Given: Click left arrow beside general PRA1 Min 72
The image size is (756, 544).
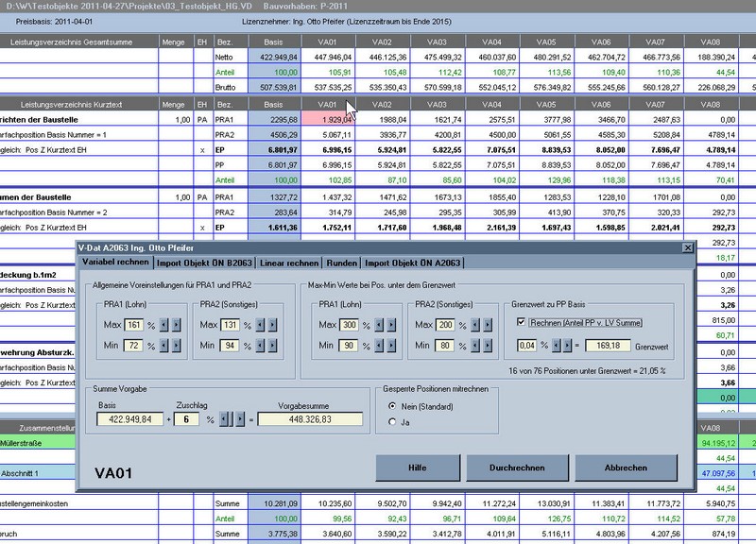Looking at the screenshot, I should 166,347.
